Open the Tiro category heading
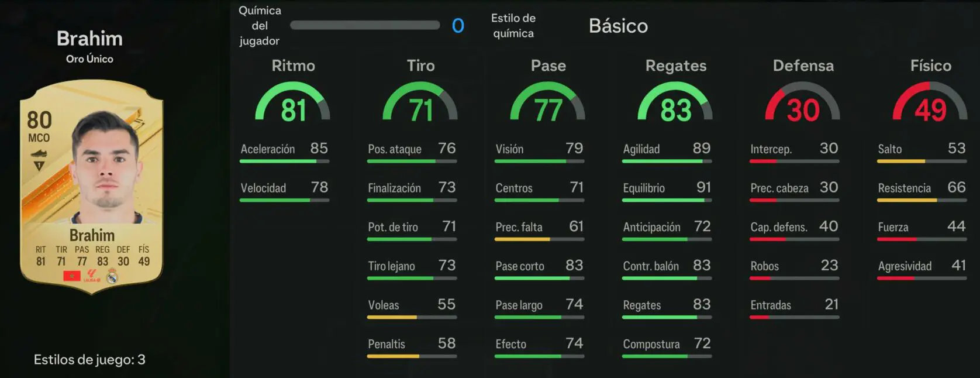 tap(420, 66)
